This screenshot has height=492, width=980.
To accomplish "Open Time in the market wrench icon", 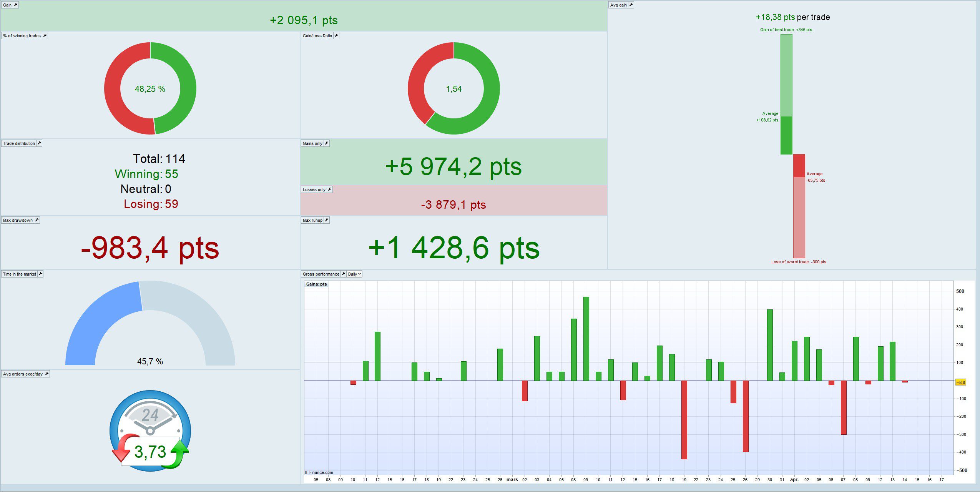I will point(40,274).
